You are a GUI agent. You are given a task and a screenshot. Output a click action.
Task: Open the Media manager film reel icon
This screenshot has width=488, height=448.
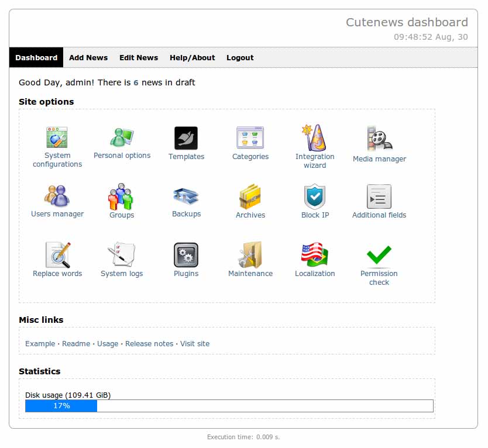(x=379, y=139)
